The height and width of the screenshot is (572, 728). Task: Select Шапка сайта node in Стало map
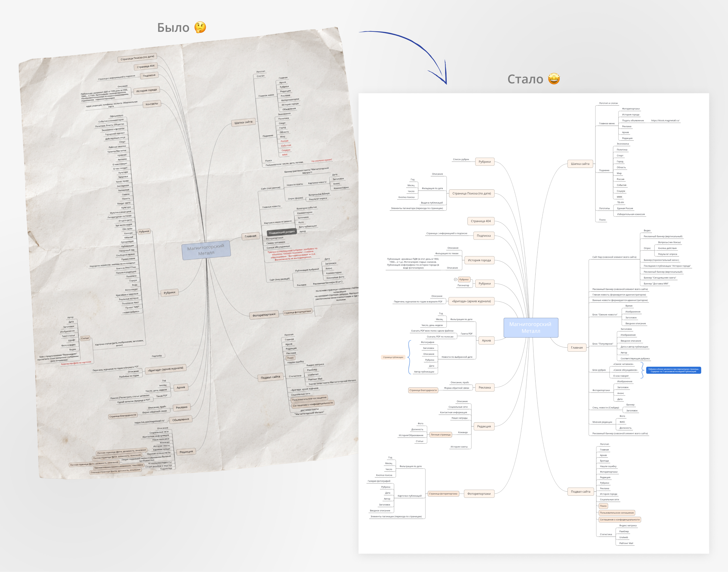tap(580, 164)
